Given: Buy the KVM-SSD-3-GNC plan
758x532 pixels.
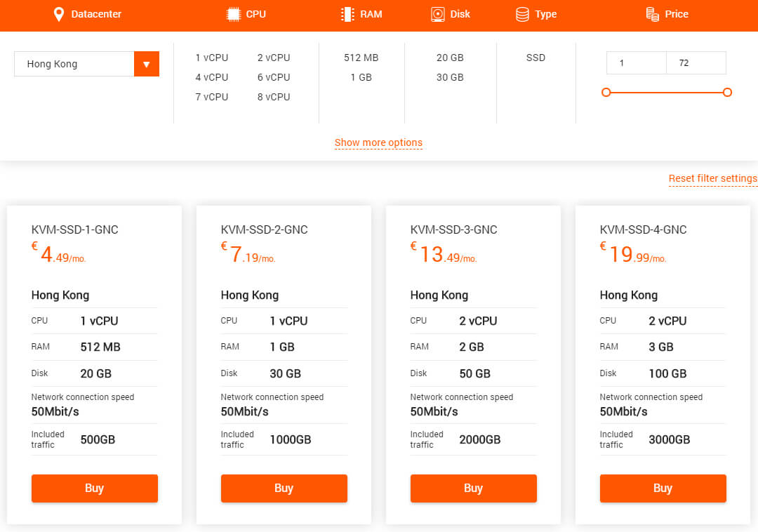Looking at the screenshot, I should 474,488.
